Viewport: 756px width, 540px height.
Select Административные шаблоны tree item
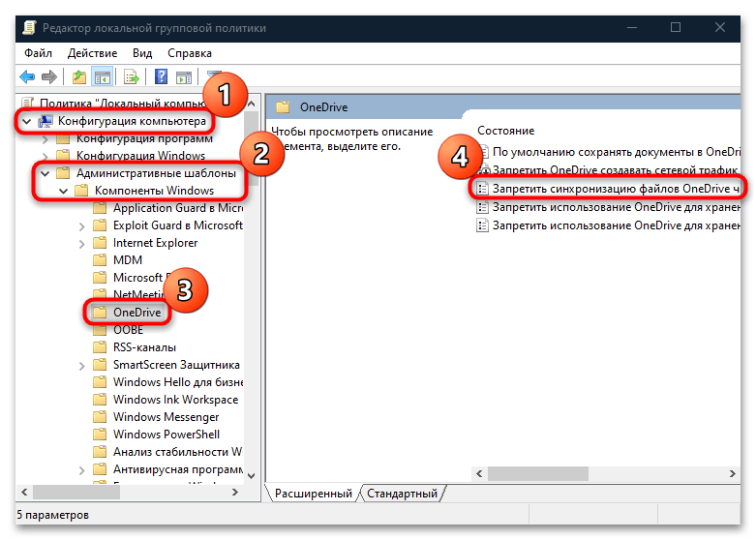(x=156, y=173)
